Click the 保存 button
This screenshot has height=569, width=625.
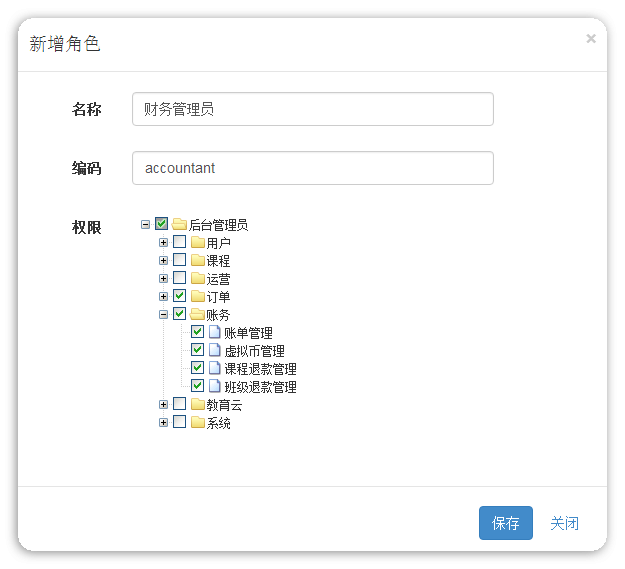coord(505,523)
